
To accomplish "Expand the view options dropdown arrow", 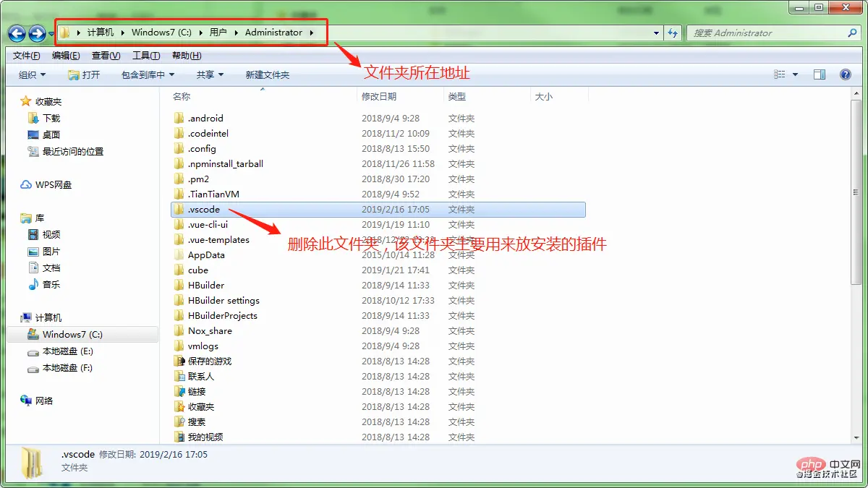I will (x=796, y=74).
